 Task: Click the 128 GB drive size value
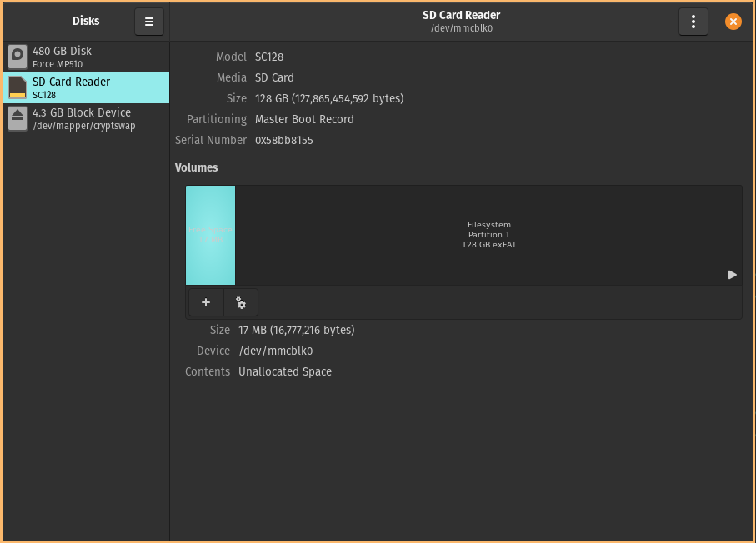click(x=329, y=98)
